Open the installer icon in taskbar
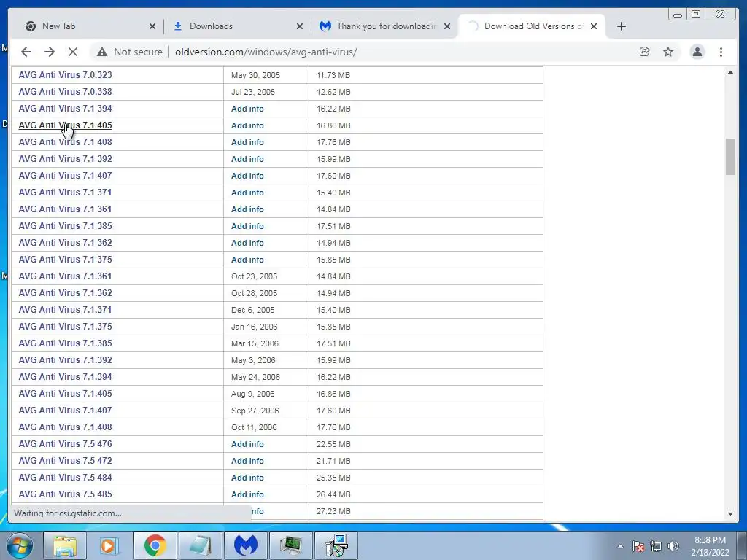 pos(336,545)
